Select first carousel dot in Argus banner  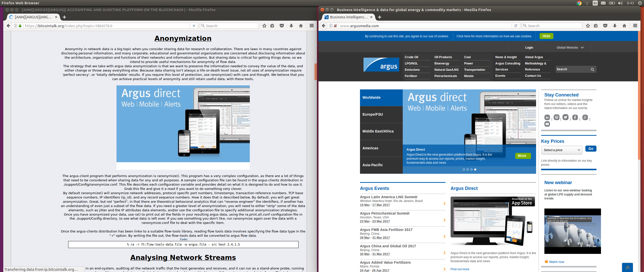[464, 169]
